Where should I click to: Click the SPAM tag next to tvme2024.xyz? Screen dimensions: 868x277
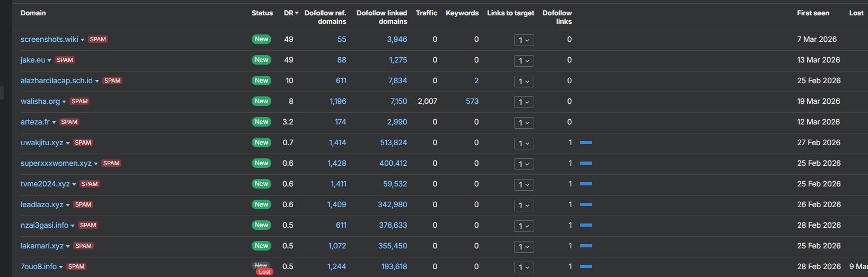click(90, 184)
